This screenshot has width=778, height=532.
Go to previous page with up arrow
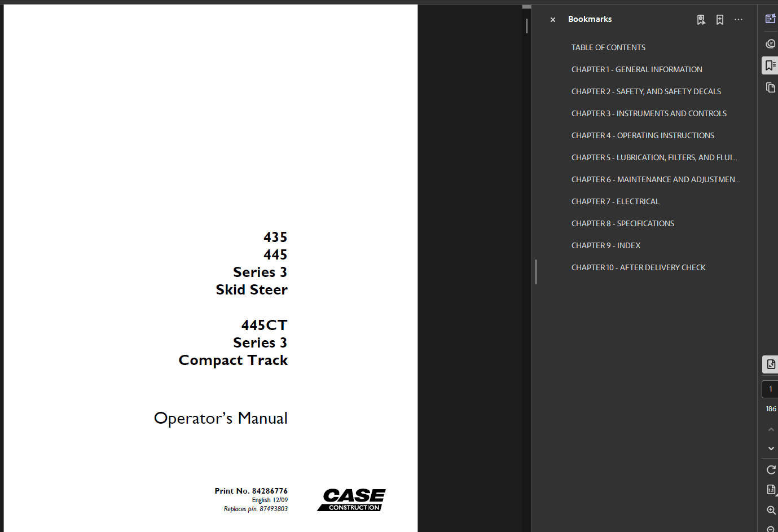point(771,429)
